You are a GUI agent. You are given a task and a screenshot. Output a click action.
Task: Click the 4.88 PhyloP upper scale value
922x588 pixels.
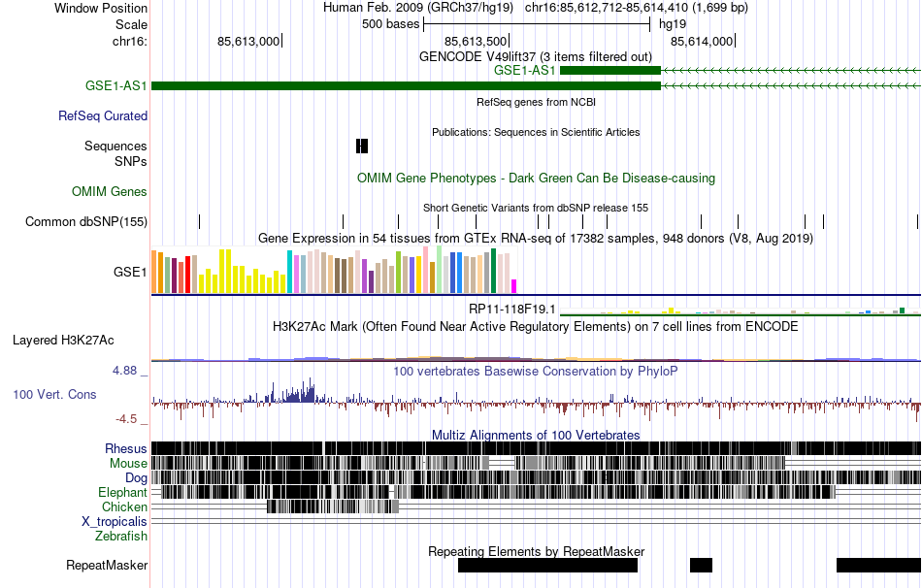(124, 371)
